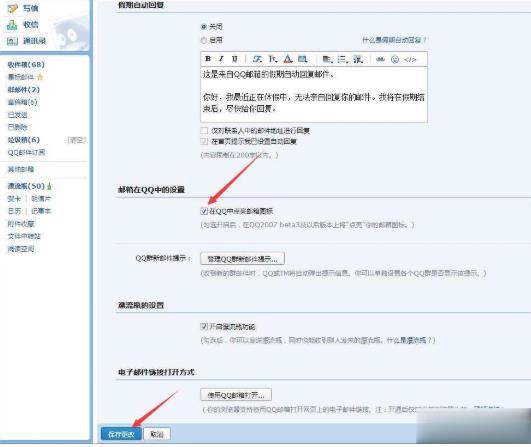Open QQ邮件订阅 in sidebar
Screen dimensions: 531x447
(26, 152)
